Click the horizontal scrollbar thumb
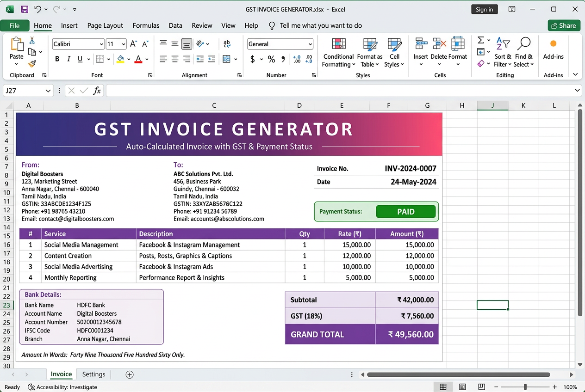The image size is (585, 392). pos(459,374)
